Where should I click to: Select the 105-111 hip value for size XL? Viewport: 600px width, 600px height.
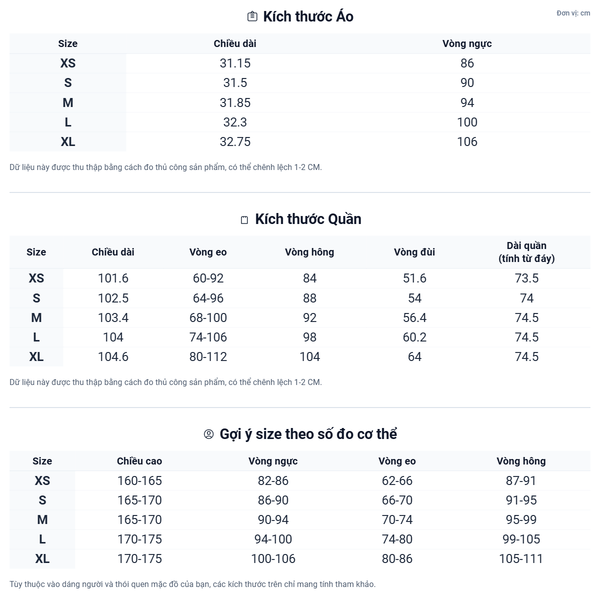(x=521, y=559)
